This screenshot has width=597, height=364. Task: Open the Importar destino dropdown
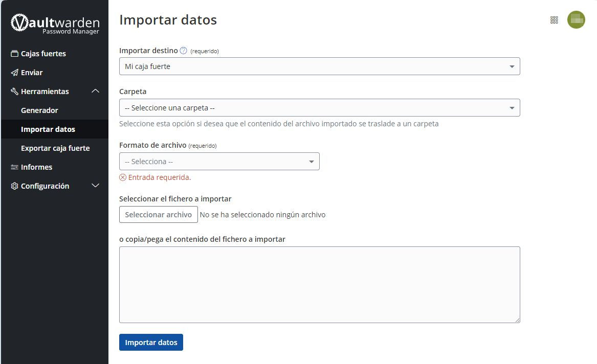coord(319,66)
